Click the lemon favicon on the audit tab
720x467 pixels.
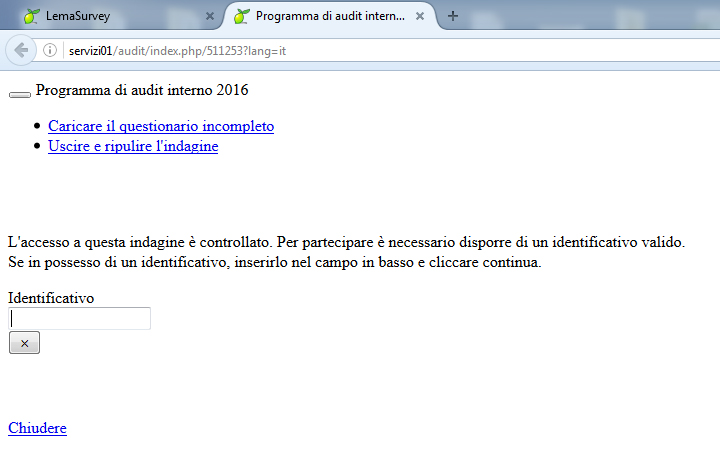coord(242,16)
